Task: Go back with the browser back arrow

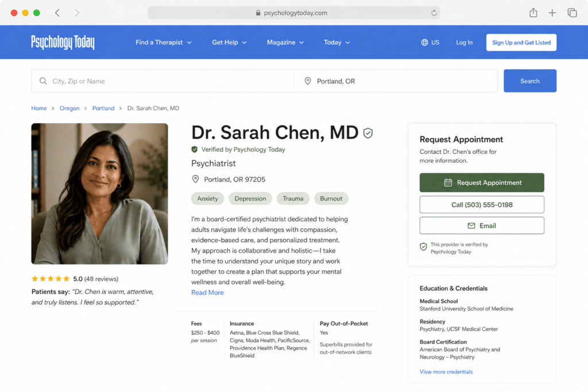Action: click(x=57, y=13)
